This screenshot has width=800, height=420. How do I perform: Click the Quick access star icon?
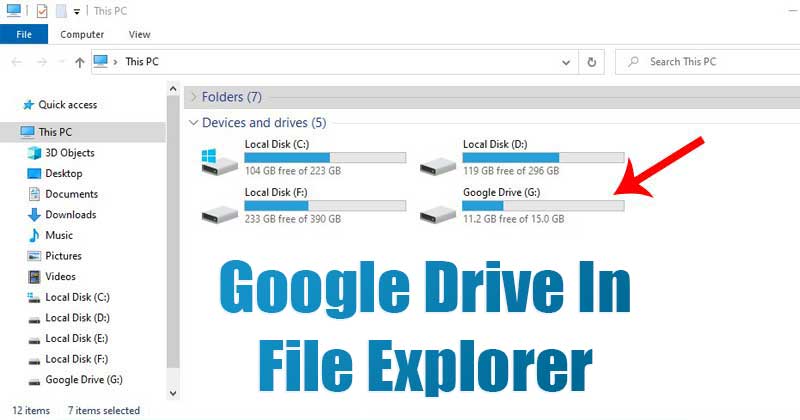29,105
